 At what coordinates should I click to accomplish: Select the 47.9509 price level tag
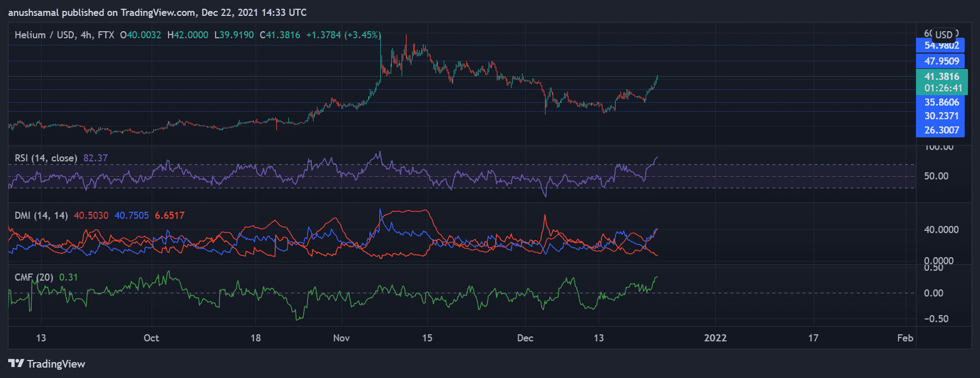coord(941,61)
